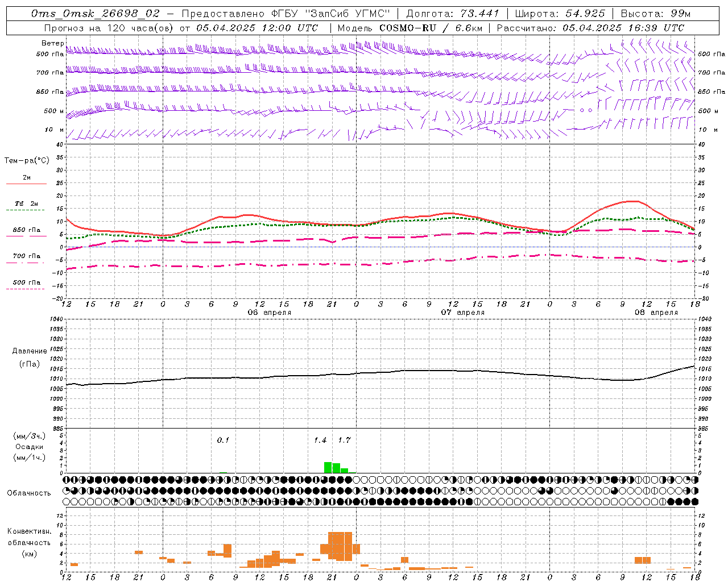Click the line swatch under temperature legend 700 гПа
The height and width of the screenshot is (582, 728).
(26, 263)
